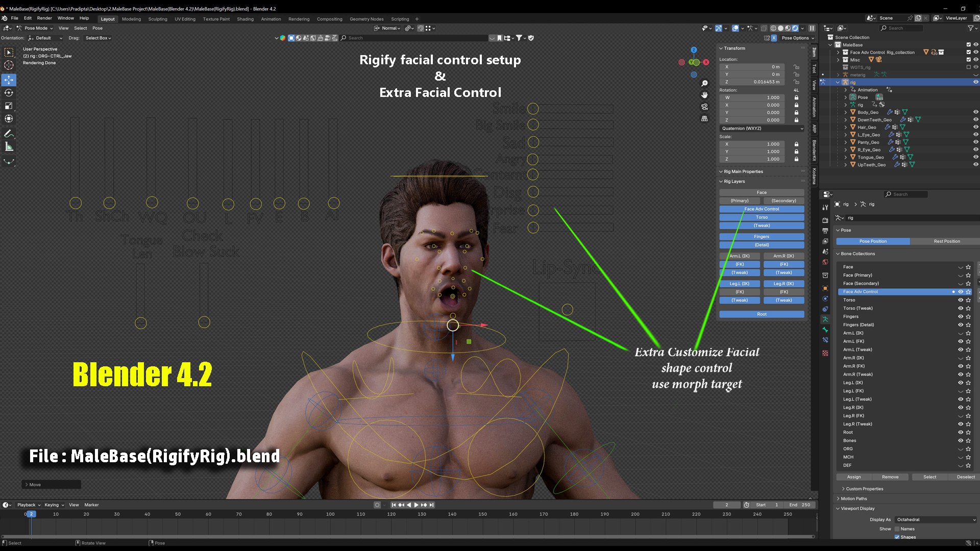Click the pan hand viewport gizmo
980x551 pixels.
tap(704, 95)
